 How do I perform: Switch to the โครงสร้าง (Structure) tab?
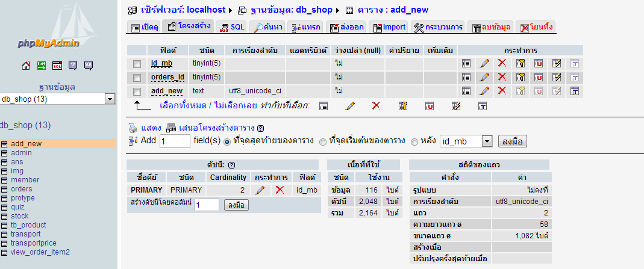[188, 26]
